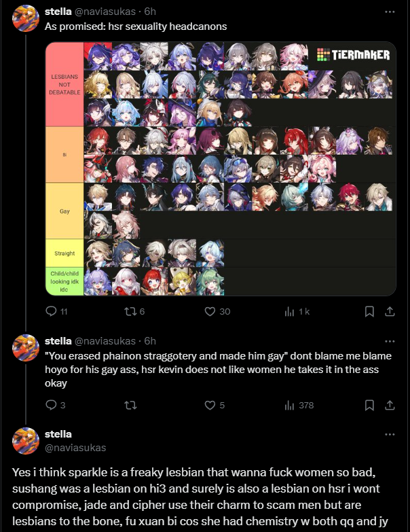Like the tweet with 5 likes
Viewport: 410px width, 532px height.
[x=215, y=405]
